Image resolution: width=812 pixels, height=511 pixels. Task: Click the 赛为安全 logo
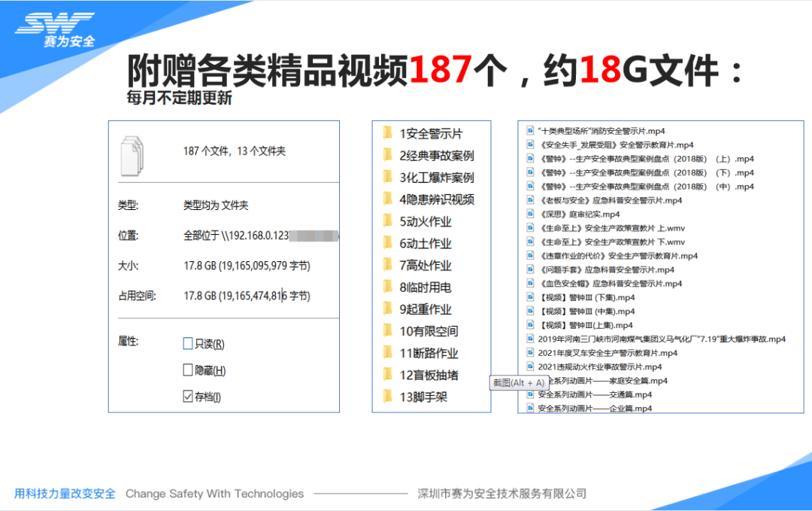(56, 30)
